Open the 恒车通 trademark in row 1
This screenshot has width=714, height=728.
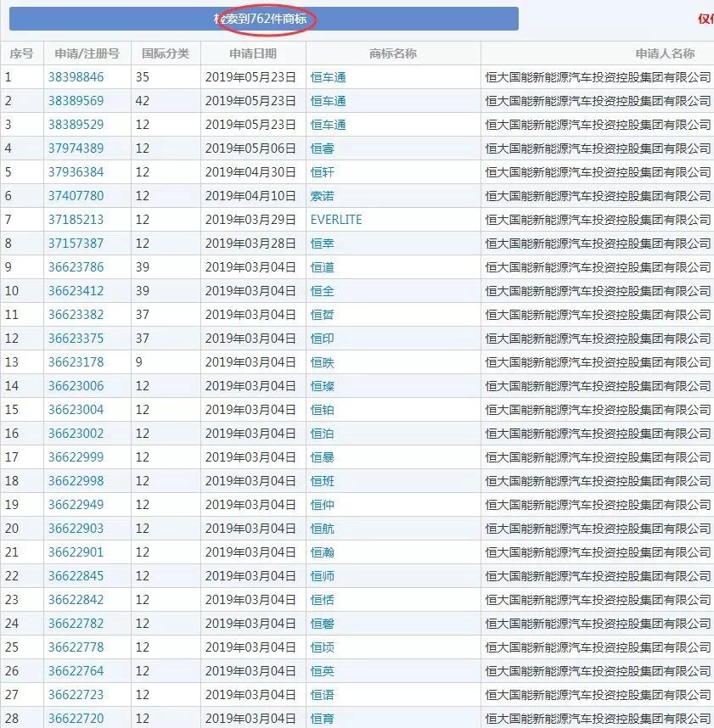[328, 77]
